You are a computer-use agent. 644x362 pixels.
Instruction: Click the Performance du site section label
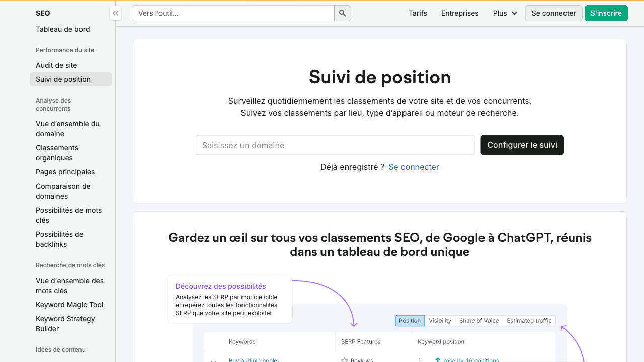[x=65, y=50]
